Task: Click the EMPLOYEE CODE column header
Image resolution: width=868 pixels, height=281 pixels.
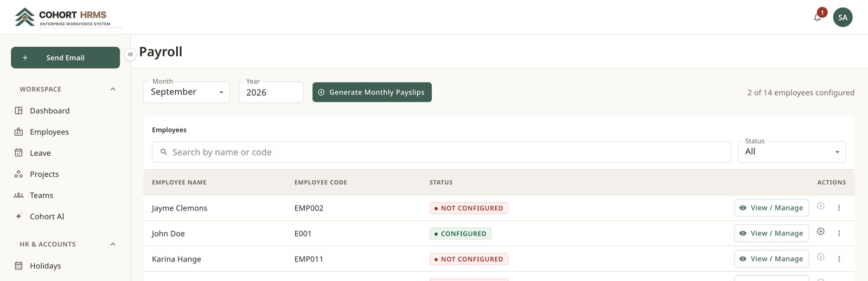Action: point(321,183)
